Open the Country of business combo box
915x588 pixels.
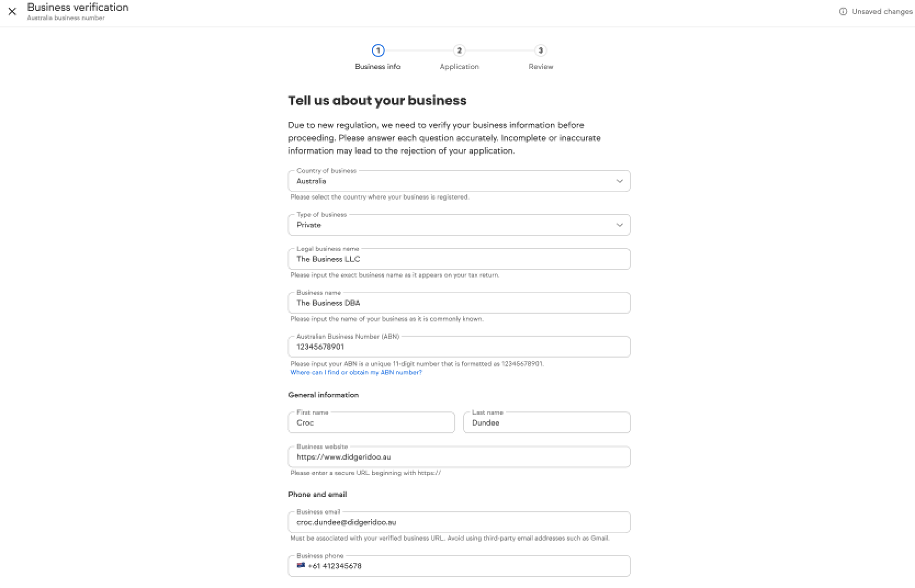pos(450,181)
